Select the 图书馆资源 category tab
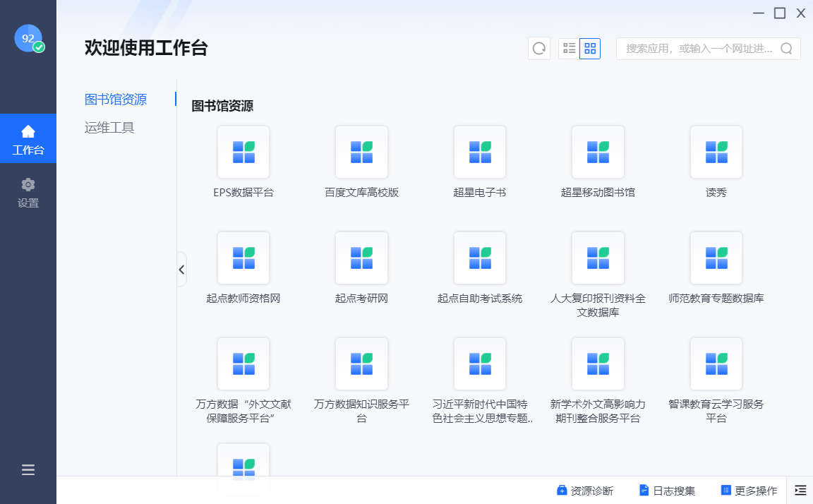The width and height of the screenshot is (813, 504). click(116, 100)
